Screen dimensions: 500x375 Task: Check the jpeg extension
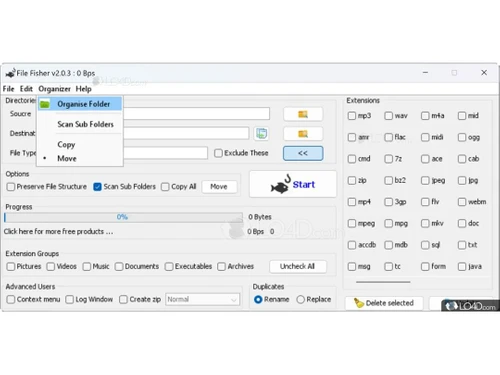(x=425, y=180)
